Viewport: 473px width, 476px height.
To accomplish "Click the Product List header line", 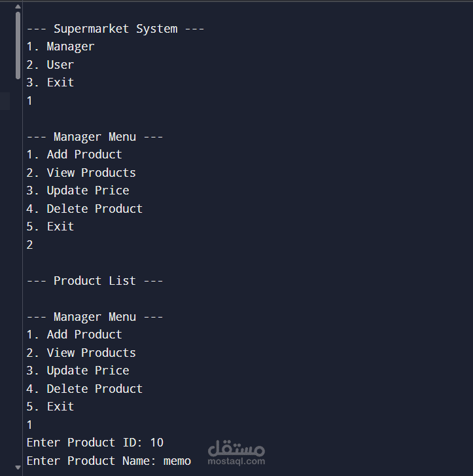I will (x=95, y=281).
